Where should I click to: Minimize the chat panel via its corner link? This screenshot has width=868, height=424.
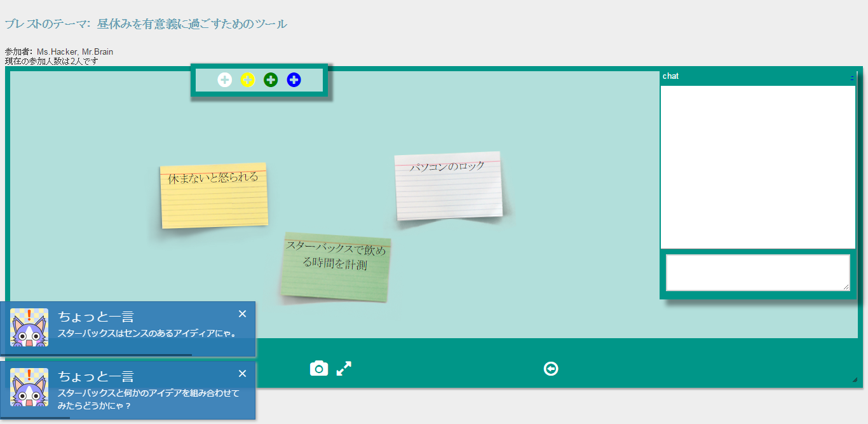[x=852, y=76]
